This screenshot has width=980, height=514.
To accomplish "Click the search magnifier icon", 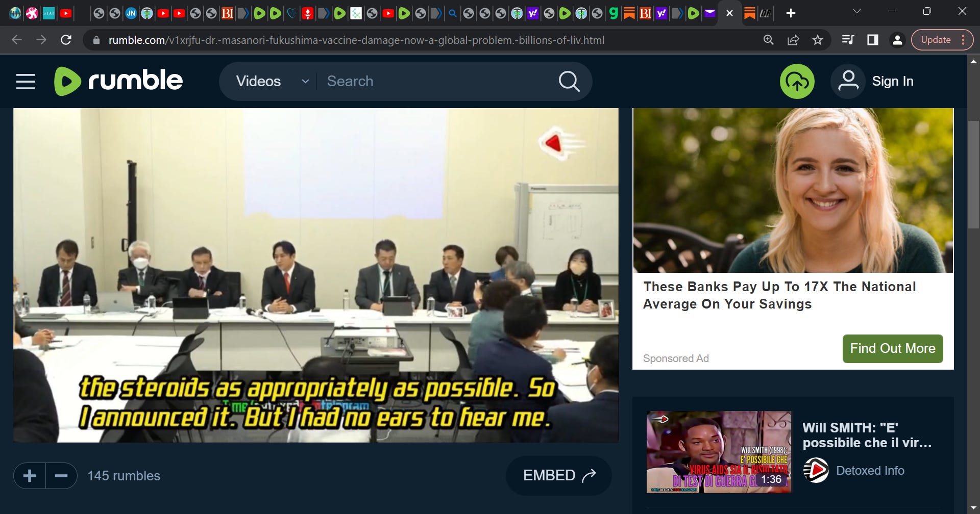I will [x=569, y=81].
